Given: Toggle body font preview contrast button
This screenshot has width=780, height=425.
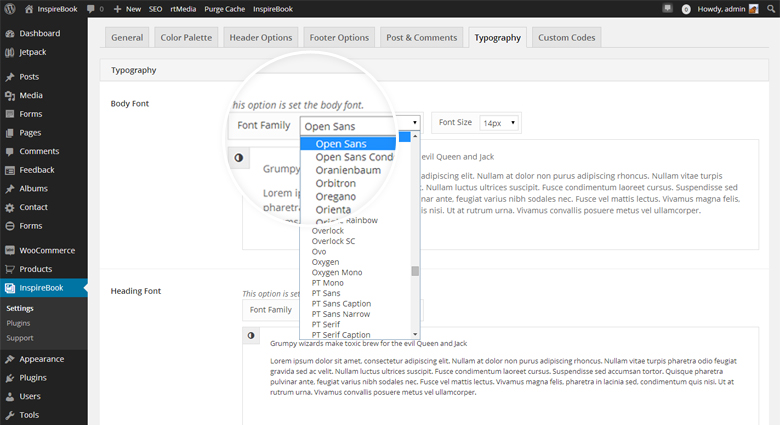Looking at the screenshot, I should pos(239,158).
